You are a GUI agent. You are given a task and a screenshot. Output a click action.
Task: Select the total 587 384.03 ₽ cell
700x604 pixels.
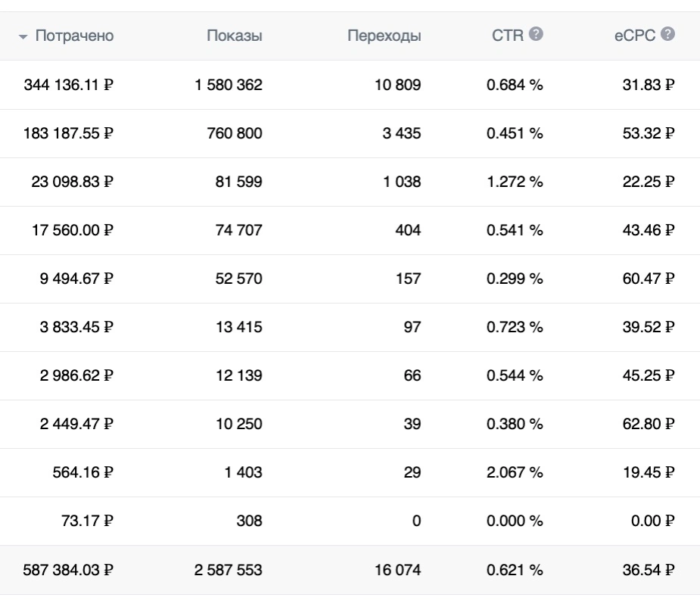pos(68,570)
